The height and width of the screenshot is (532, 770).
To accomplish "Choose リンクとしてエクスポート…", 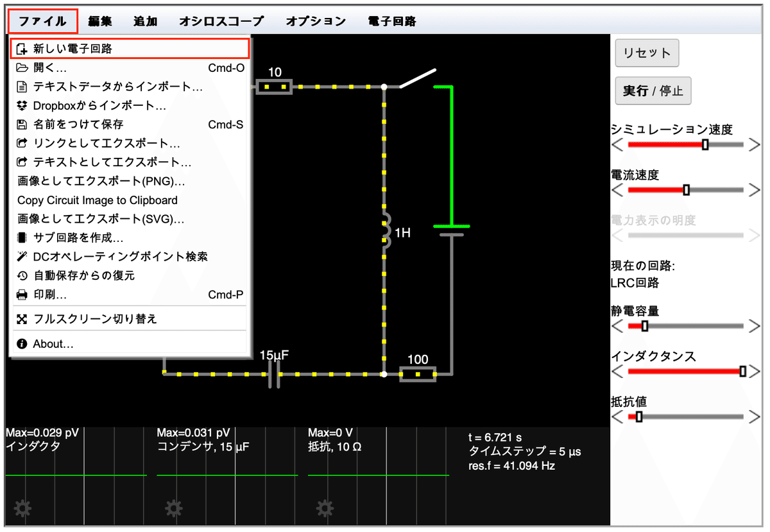I will point(130,143).
